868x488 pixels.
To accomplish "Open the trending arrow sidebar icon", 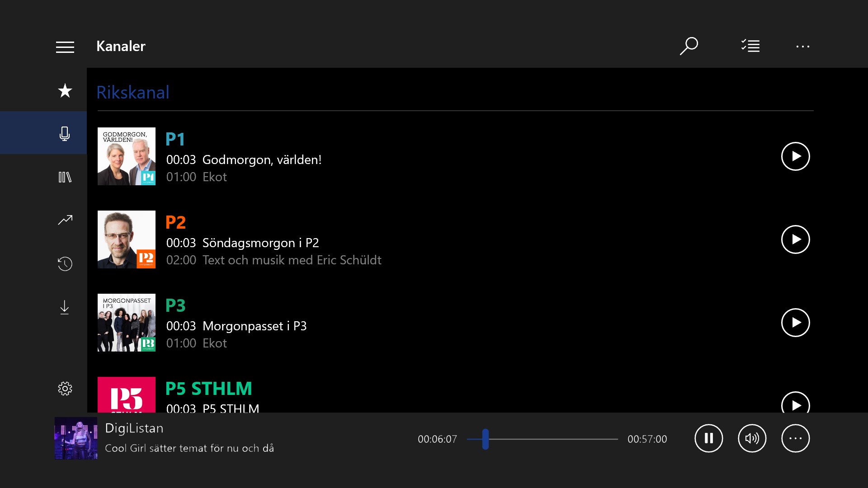I will coord(65,220).
